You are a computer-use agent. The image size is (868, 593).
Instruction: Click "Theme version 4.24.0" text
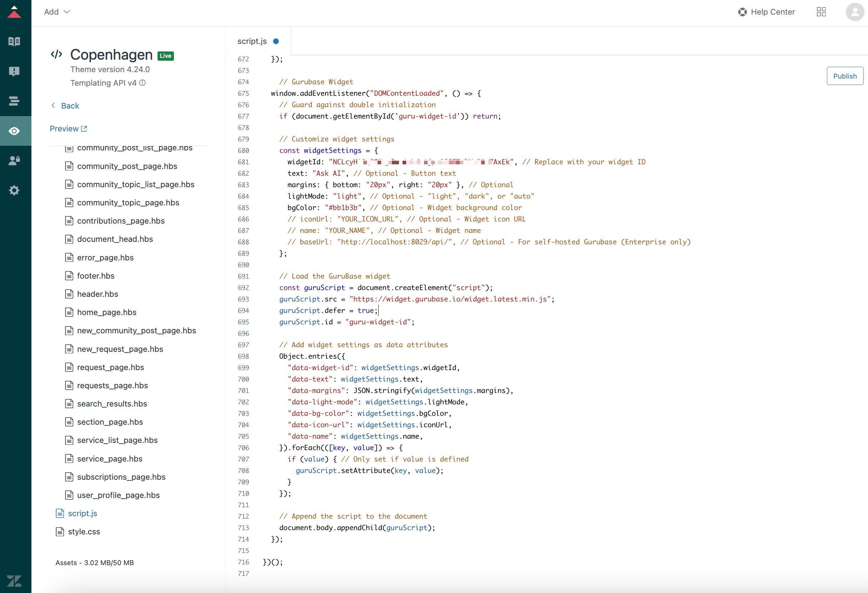coord(110,69)
